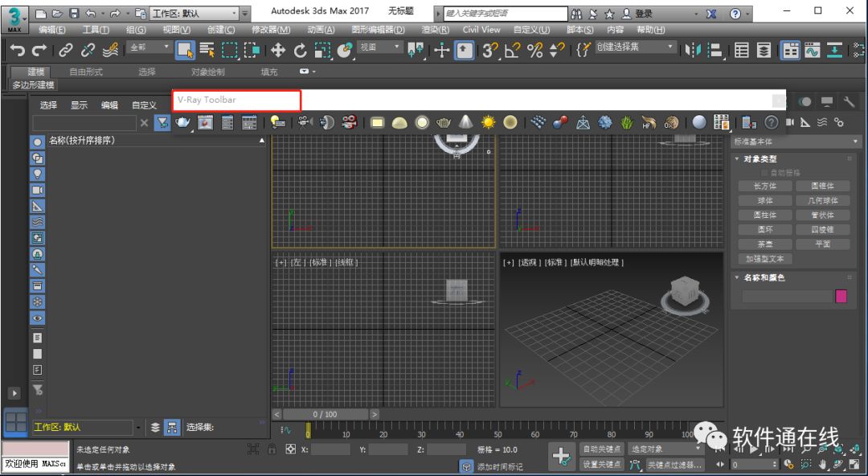Click the Align tool icon
This screenshot has width=868, height=476.
point(715,51)
